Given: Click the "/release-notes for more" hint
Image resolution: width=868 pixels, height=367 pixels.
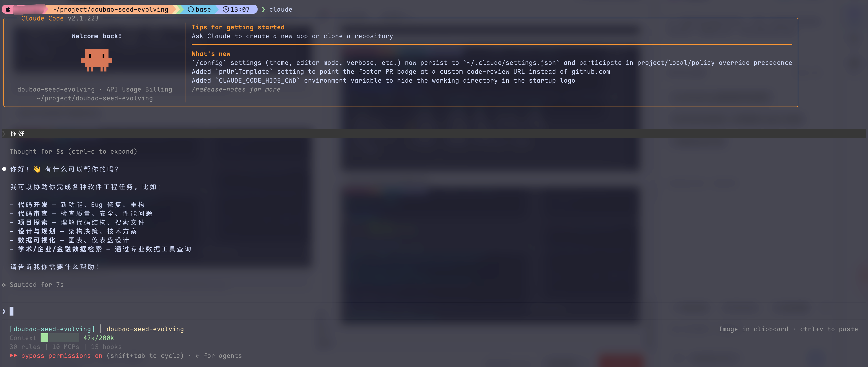Looking at the screenshot, I should pyautogui.click(x=236, y=89).
